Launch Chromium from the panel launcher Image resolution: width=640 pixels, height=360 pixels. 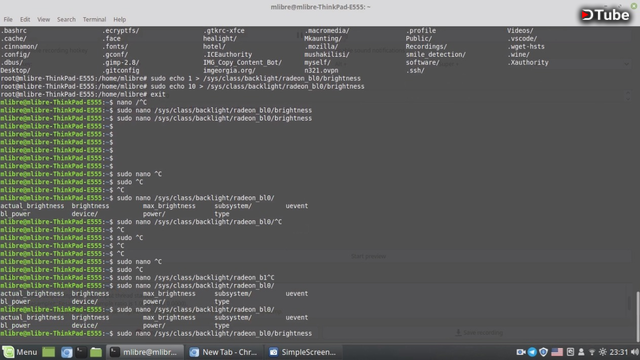pos(67,352)
